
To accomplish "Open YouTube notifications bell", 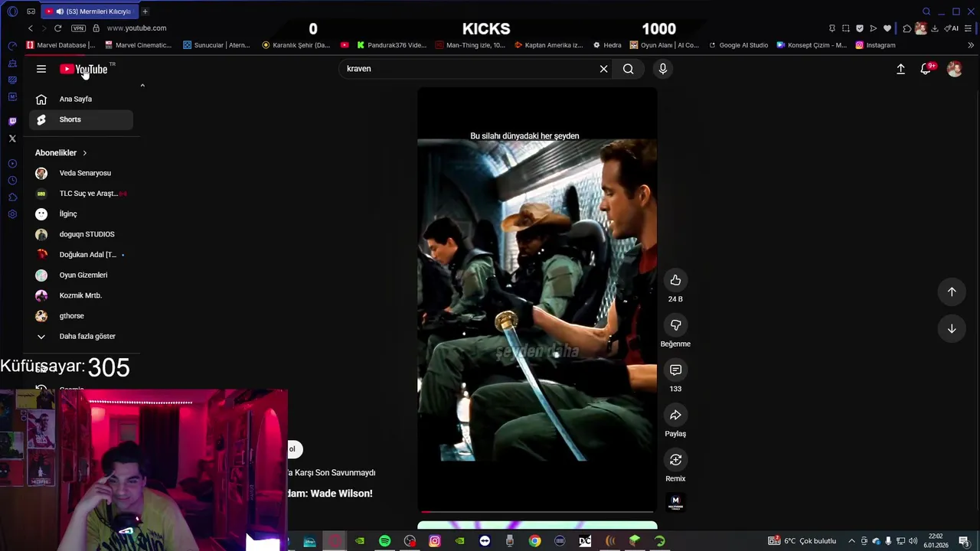I will pyautogui.click(x=926, y=69).
